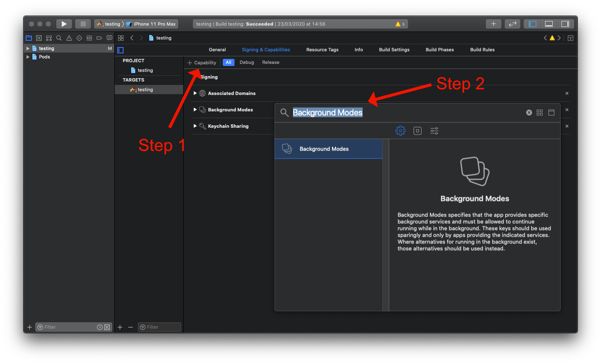Remove the Associated Domains capability
The image size is (601, 364).
(567, 93)
